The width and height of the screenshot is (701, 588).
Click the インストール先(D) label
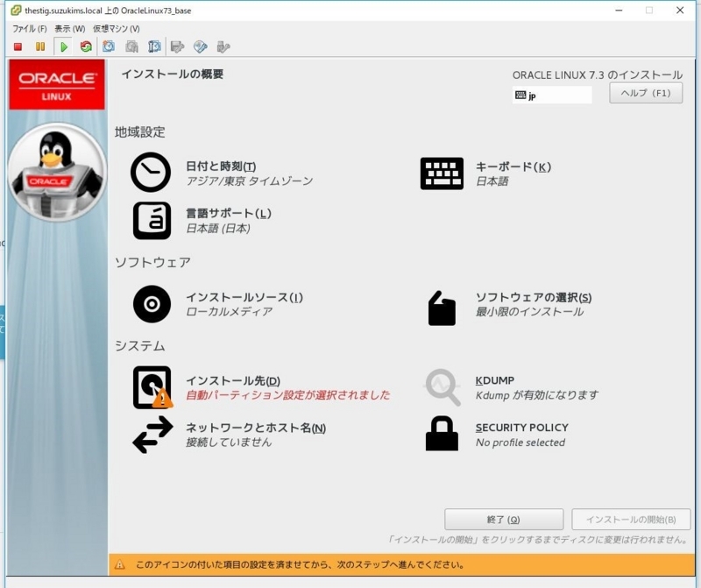click(x=233, y=380)
